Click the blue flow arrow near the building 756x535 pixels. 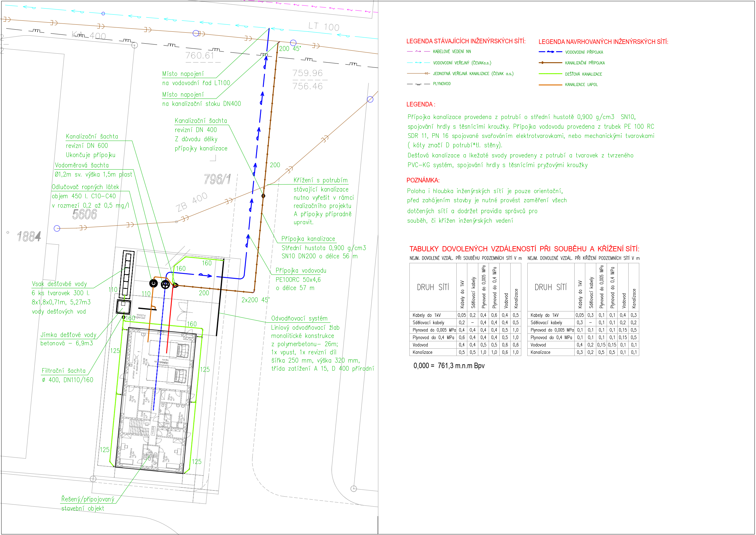click(x=205, y=275)
